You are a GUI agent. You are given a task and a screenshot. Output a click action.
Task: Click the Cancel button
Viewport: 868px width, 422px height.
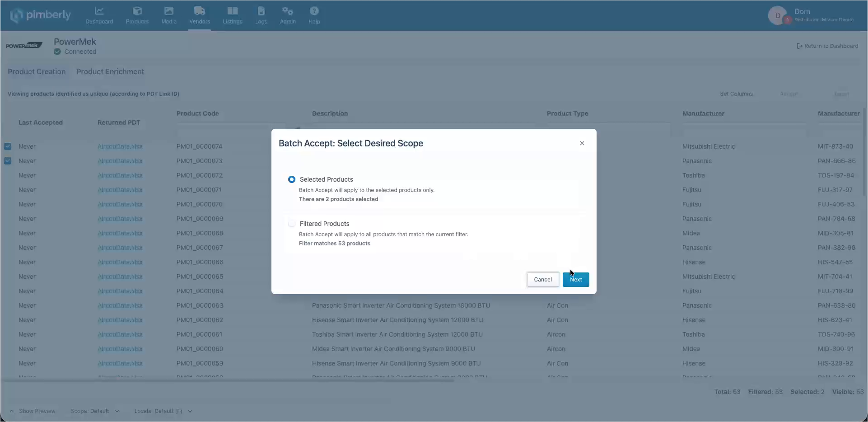pyautogui.click(x=543, y=280)
